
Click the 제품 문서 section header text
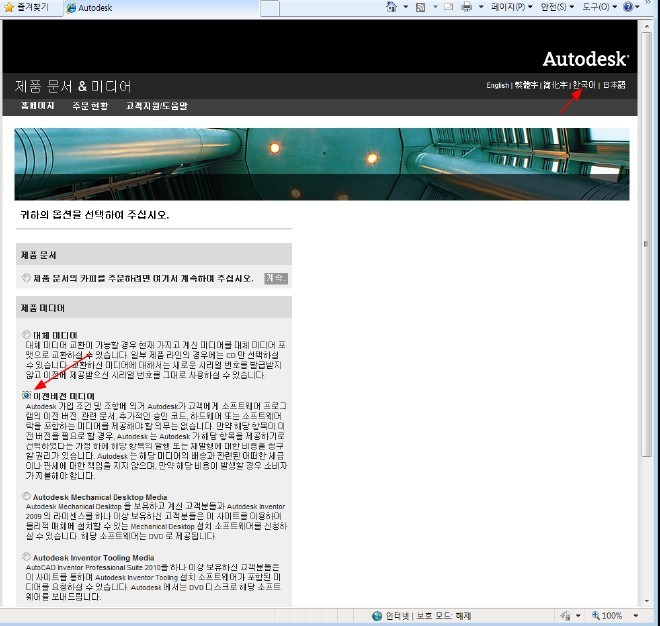click(x=39, y=255)
